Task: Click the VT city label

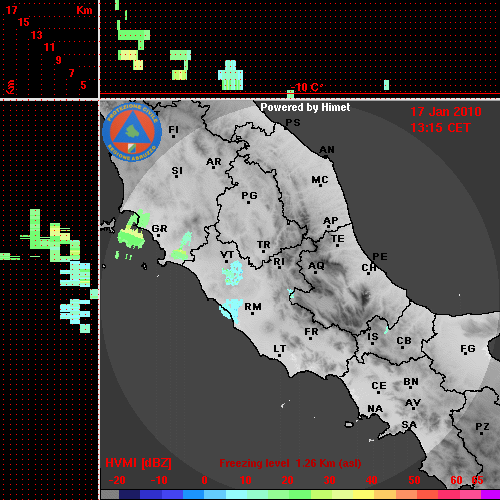Action: pos(227,255)
